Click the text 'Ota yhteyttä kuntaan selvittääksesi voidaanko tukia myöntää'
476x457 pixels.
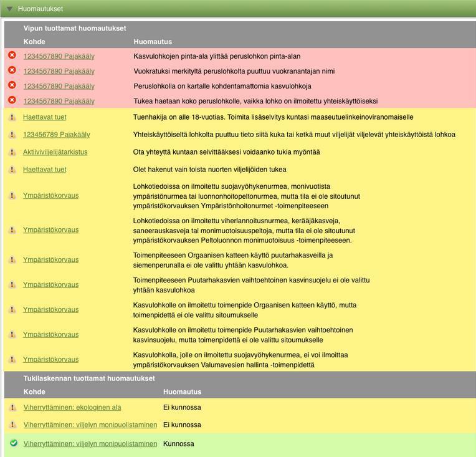[226, 152]
